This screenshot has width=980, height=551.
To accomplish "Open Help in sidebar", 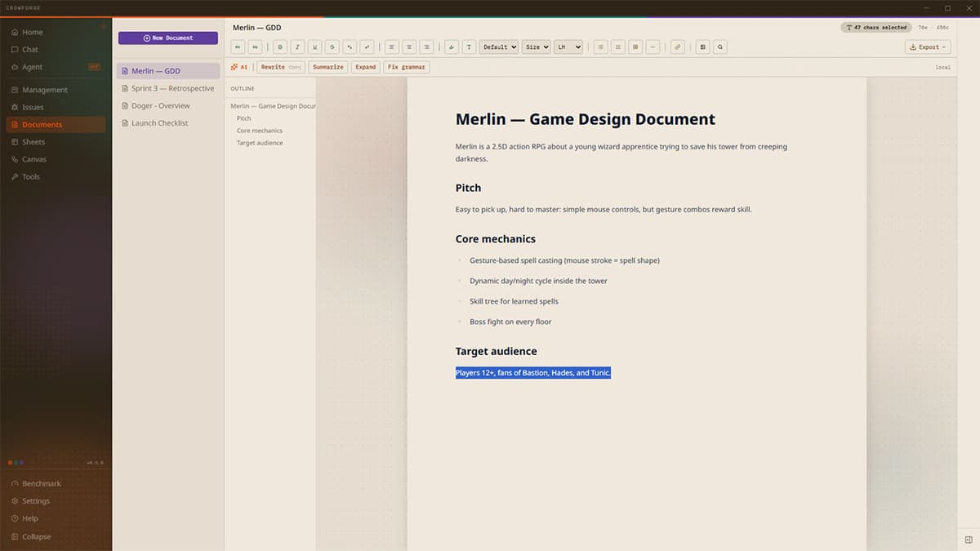I will point(56,518).
